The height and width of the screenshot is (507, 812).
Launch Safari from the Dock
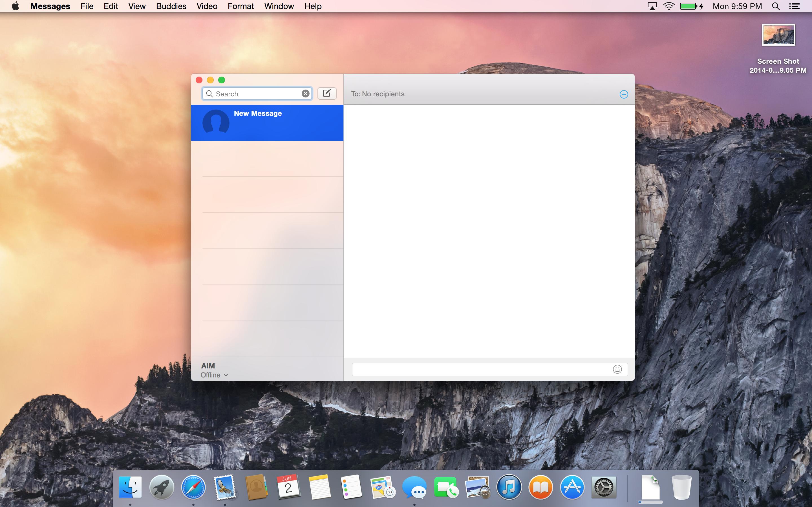(193, 487)
